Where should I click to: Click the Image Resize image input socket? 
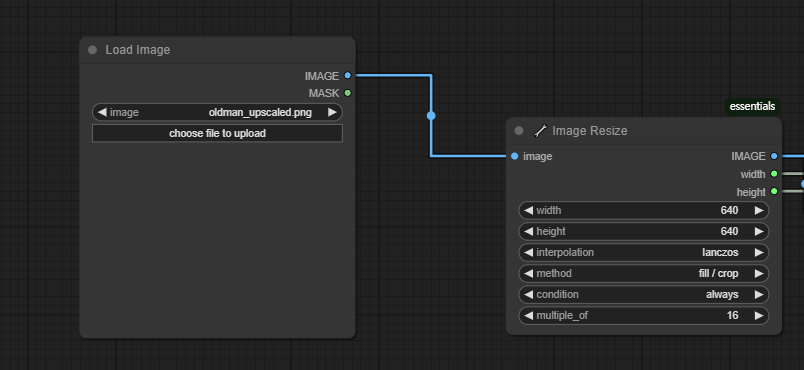tap(515, 156)
